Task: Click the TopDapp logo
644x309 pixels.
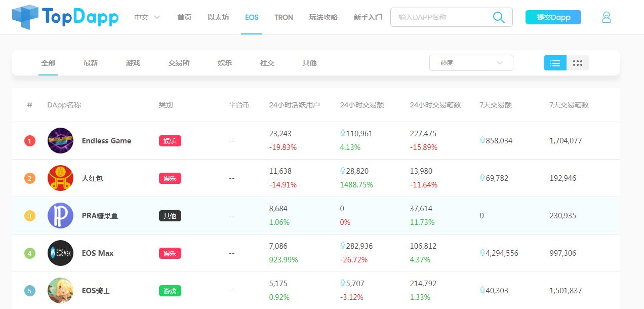Action: (x=65, y=17)
